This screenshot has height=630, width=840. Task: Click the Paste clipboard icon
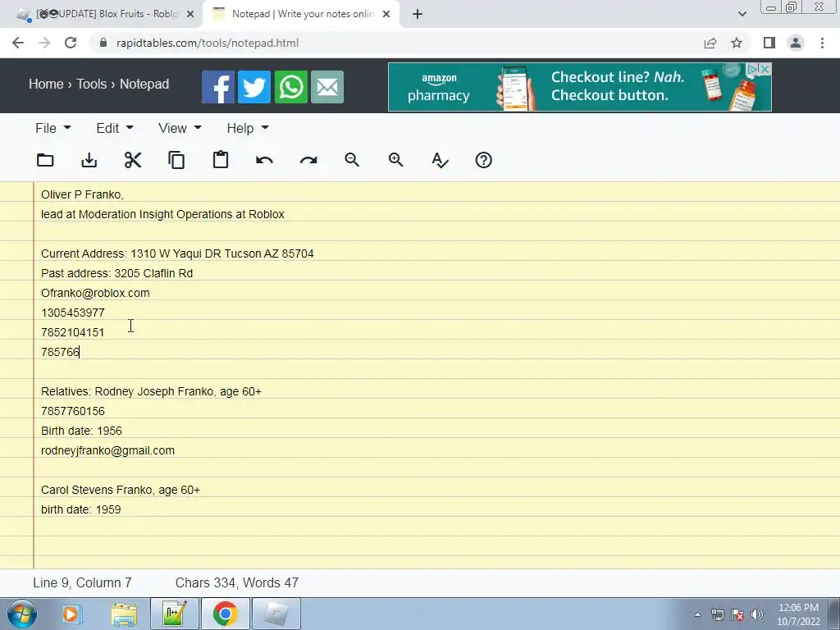click(221, 160)
